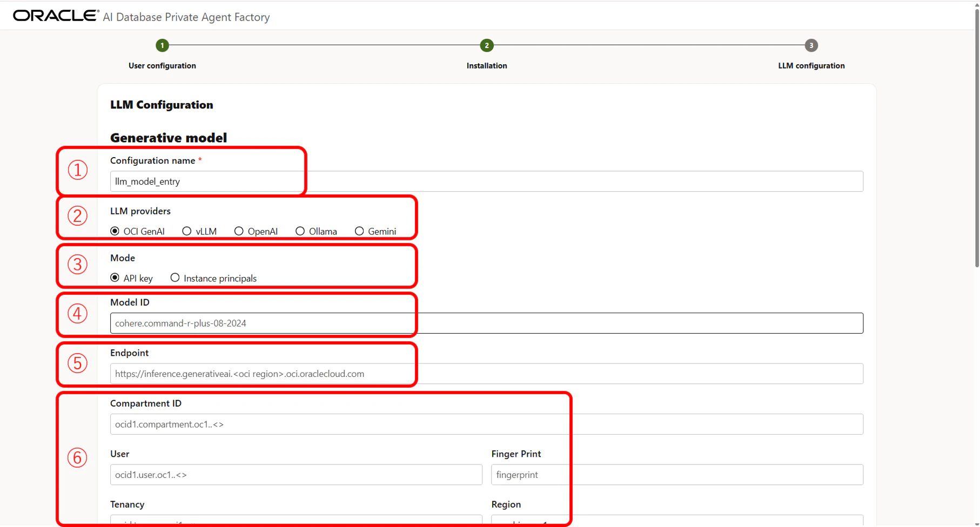Click the vertical page scrollbar thumb
The width and height of the screenshot is (980, 527).
976,138
